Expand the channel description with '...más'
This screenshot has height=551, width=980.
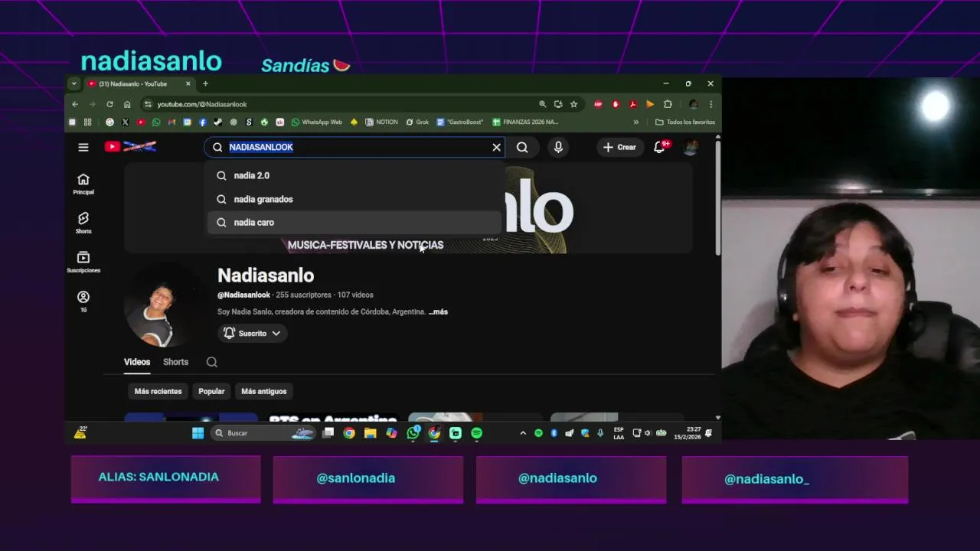click(438, 311)
